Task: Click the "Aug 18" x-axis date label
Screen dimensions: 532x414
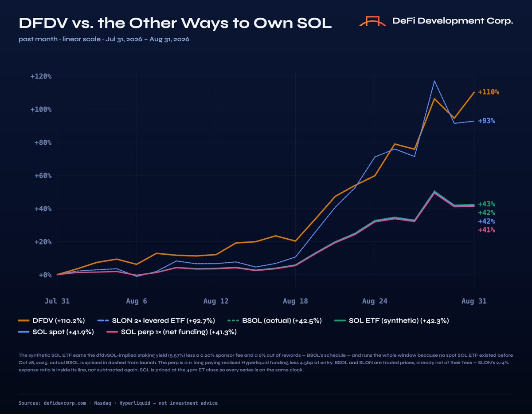Action: [295, 301]
